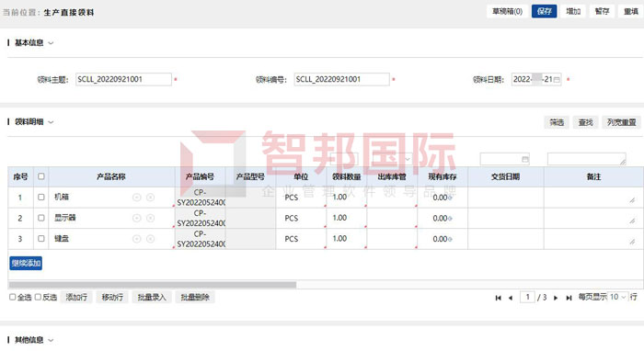Click the 继续添加 button
Image resolution: width=644 pixels, height=351 pixels.
[26, 263]
